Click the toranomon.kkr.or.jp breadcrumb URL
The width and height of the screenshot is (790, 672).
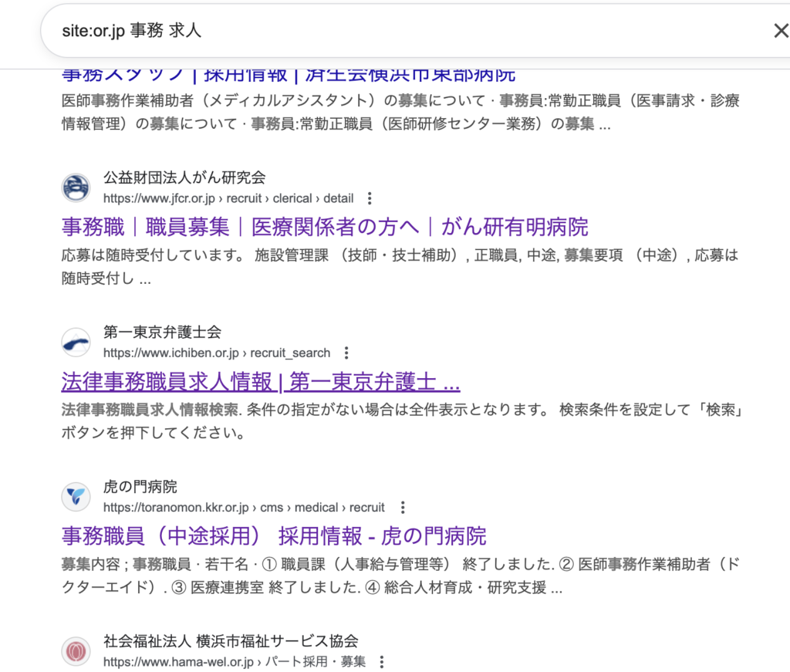[x=244, y=508]
